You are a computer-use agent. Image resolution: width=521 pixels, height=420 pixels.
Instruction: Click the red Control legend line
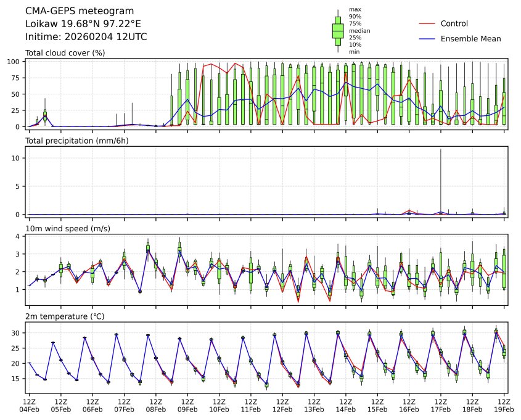[x=427, y=24]
